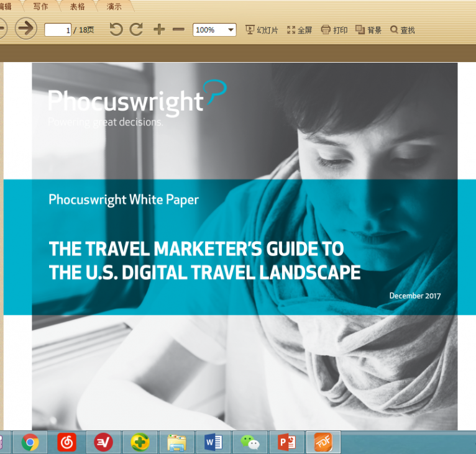Screen dimensions: 476x454
Task: Open WeChat from the taskbar
Action: click(250, 442)
